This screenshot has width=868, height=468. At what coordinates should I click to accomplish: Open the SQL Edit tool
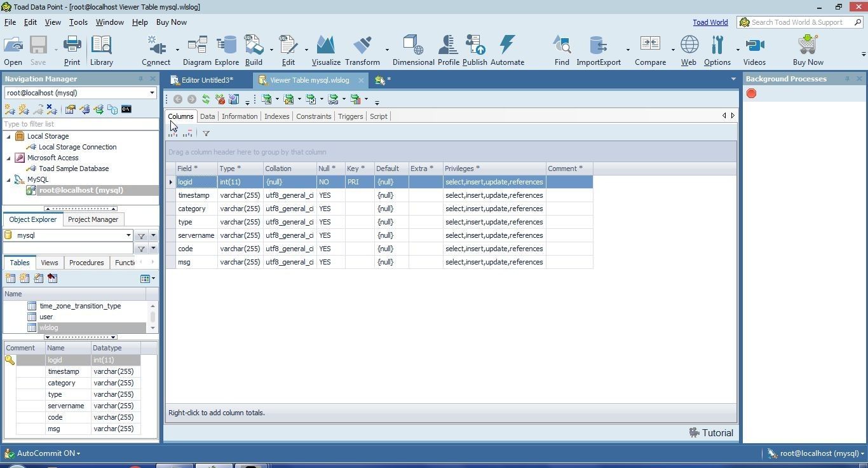coord(288,51)
